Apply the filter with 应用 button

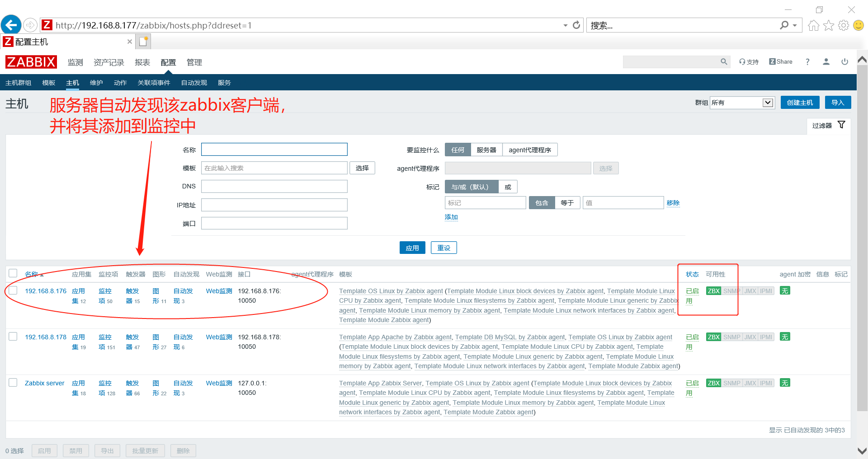tap(412, 248)
